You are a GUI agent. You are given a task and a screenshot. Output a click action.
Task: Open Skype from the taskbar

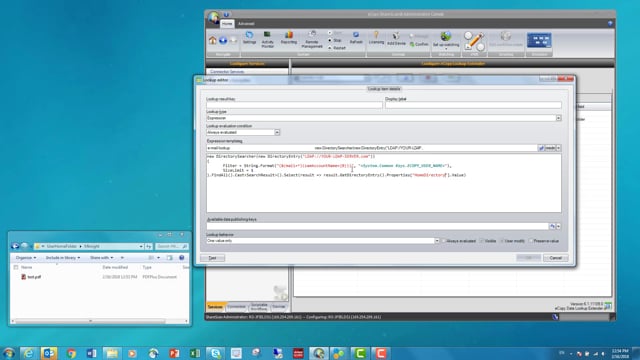(215, 353)
